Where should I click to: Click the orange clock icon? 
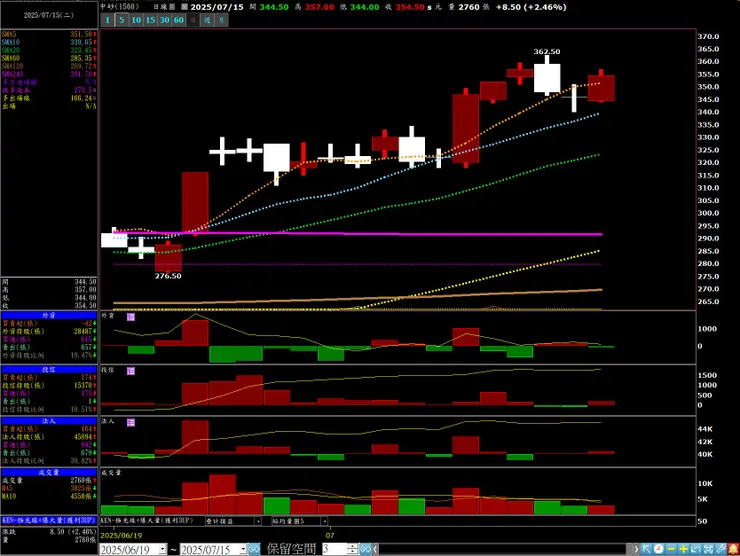[x=658, y=549]
